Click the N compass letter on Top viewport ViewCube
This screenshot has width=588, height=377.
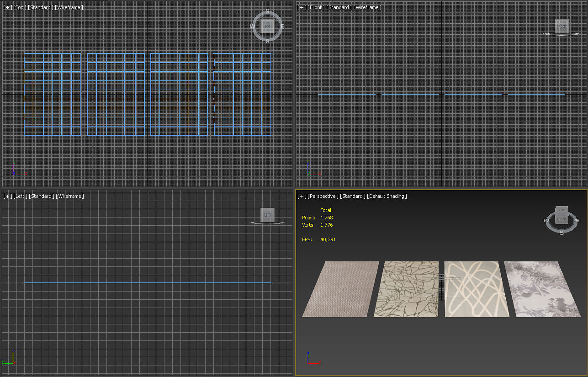(x=267, y=12)
